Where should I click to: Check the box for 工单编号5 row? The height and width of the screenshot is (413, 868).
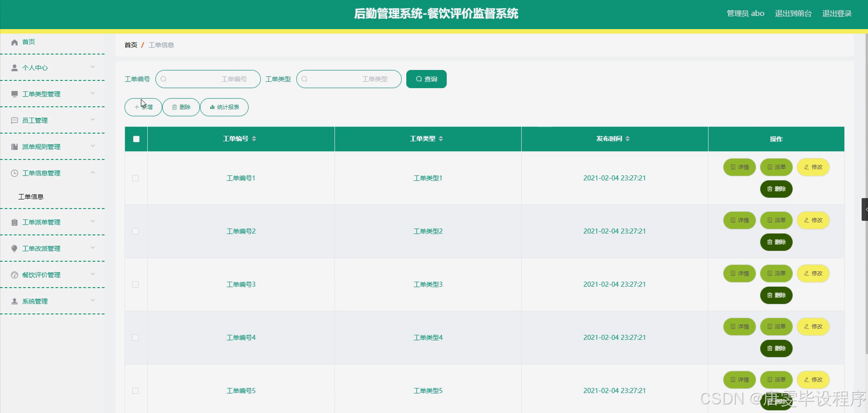[x=135, y=391]
